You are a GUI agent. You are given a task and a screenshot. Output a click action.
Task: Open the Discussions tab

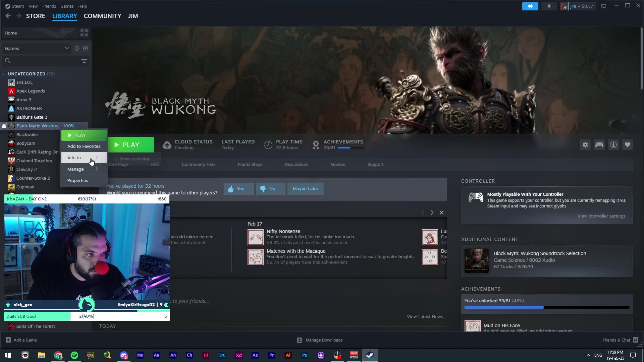(x=296, y=164)
